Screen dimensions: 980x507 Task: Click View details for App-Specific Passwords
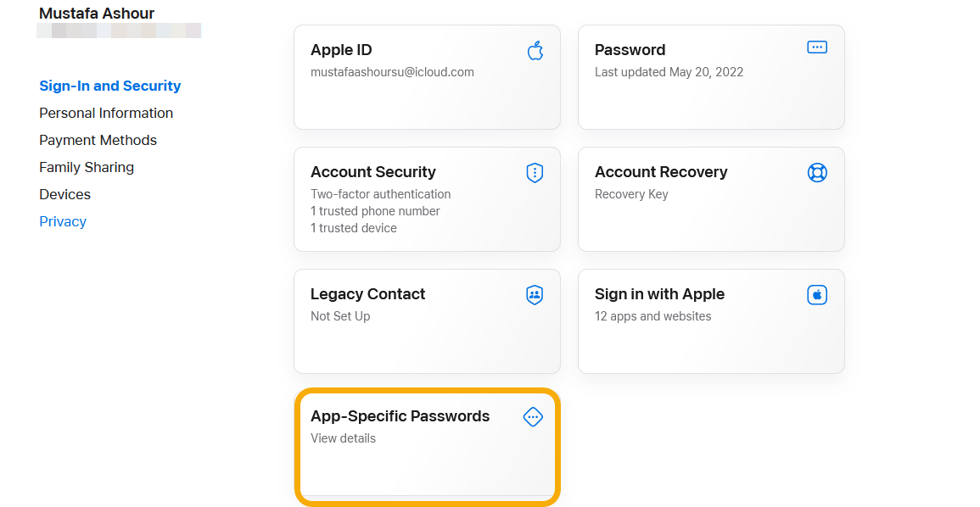[x=343, y=438]
